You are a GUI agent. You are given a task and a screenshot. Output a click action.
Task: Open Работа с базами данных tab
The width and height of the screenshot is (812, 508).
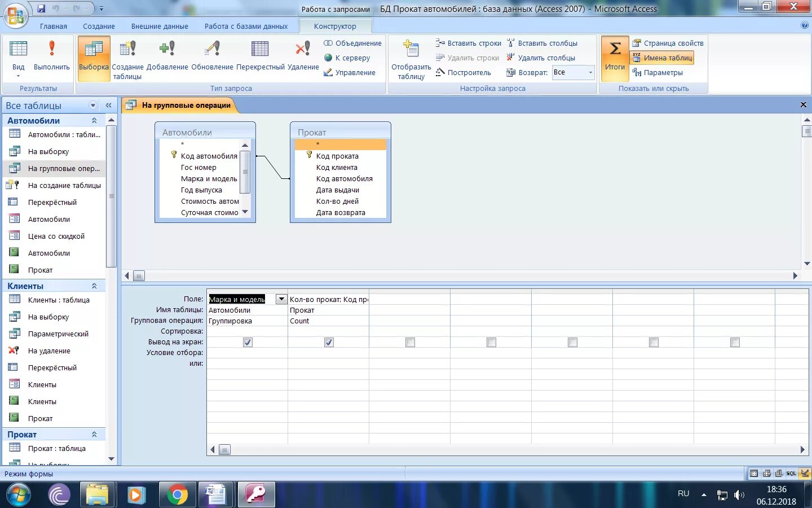point(246,26)
